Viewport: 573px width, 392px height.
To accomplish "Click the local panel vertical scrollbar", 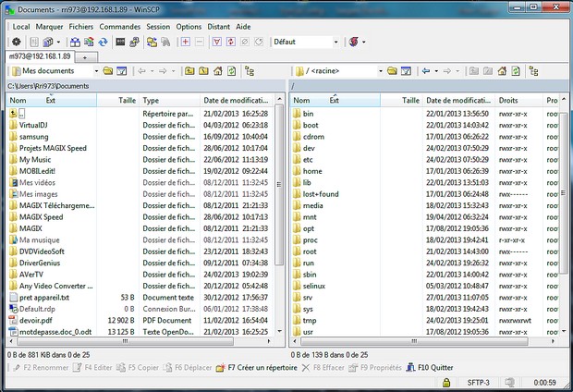I will 279,231.
